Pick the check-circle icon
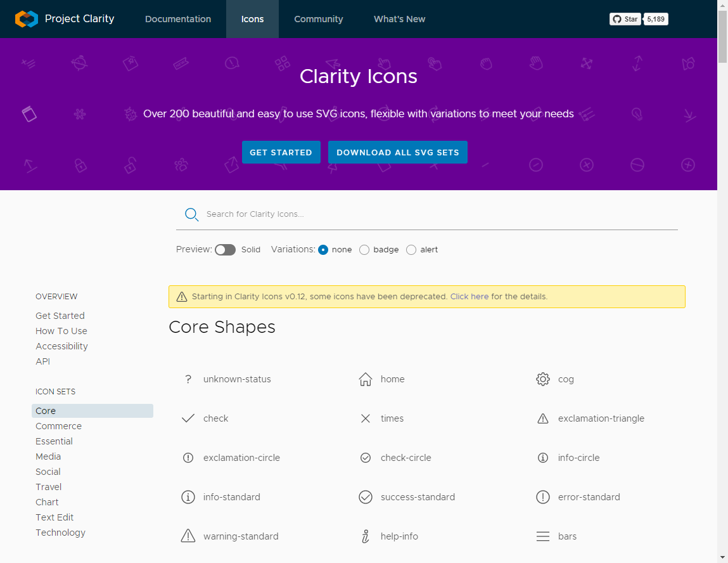Screen dimensions: 728x563 point(366,458)
